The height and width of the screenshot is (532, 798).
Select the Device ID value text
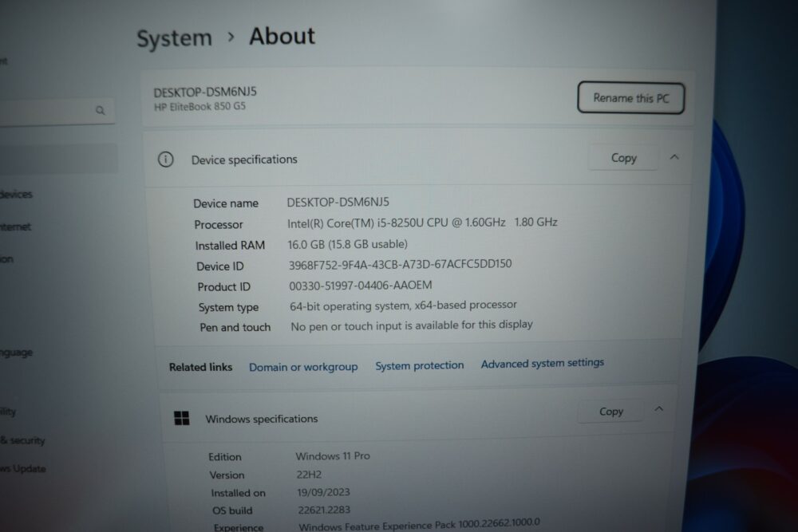coord(400,265)
